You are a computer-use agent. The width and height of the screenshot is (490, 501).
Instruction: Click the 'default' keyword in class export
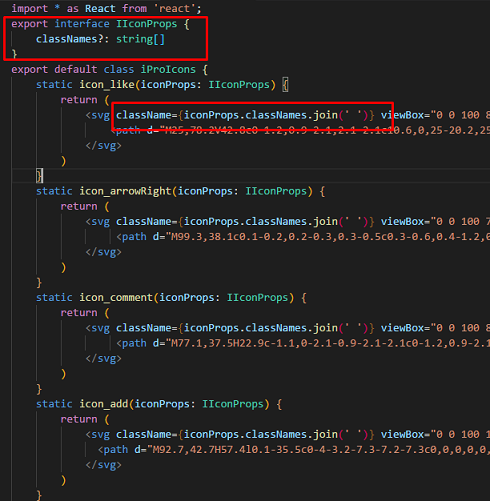pos(76,70)
